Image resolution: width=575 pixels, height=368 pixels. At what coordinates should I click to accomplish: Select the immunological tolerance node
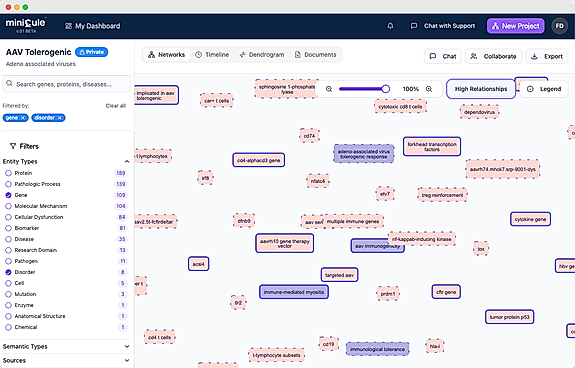377,349
